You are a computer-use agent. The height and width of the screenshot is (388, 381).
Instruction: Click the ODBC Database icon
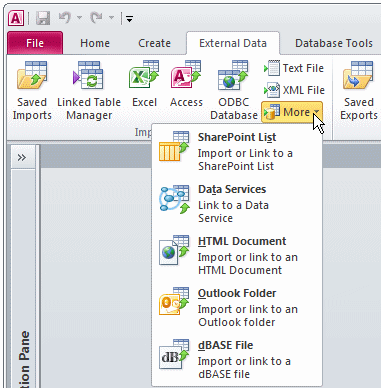[x=233, y=75]
